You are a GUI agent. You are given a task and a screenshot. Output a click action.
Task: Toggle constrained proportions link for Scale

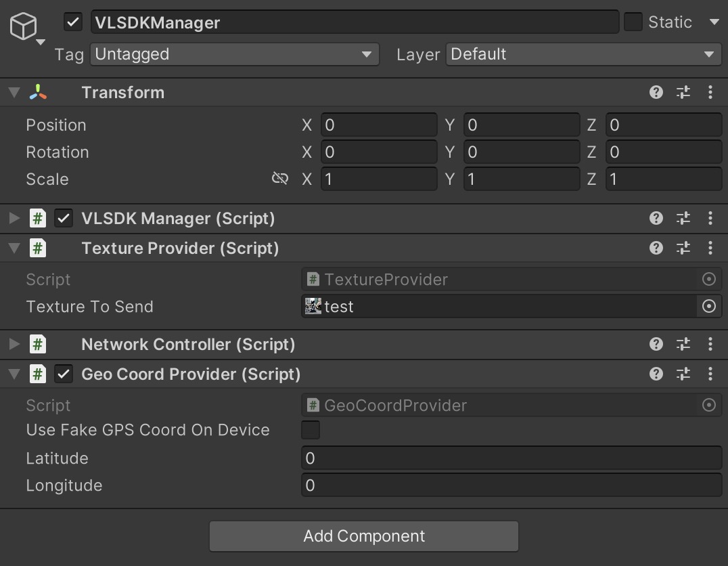[x=279, y=179]
